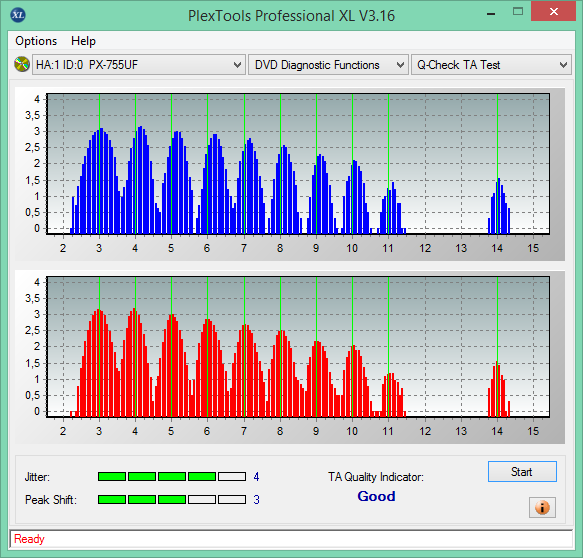The image size is (583, 558).
Task: Click the Good quality result text
Action: click(376, 496)
